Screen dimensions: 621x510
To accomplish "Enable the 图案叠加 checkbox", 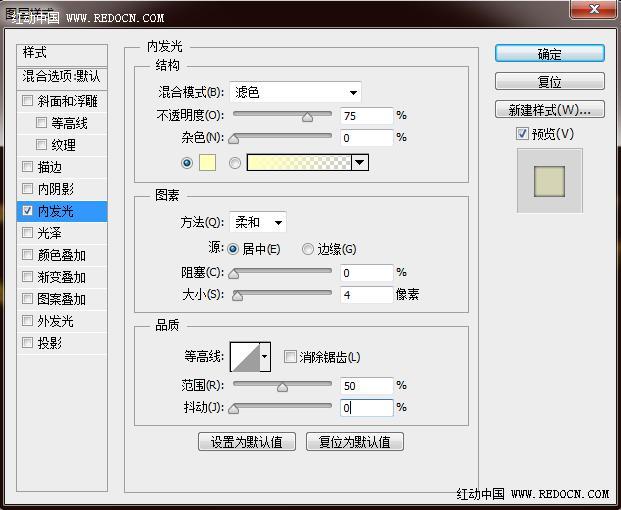I will pyautogui.click(x=27, y=298).
